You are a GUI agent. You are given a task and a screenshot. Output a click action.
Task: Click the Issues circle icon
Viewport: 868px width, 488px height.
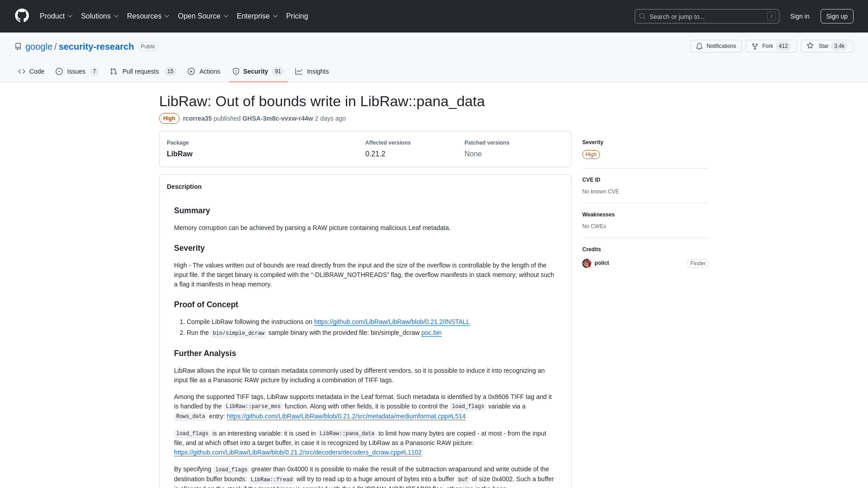click(x=59, y=71)
